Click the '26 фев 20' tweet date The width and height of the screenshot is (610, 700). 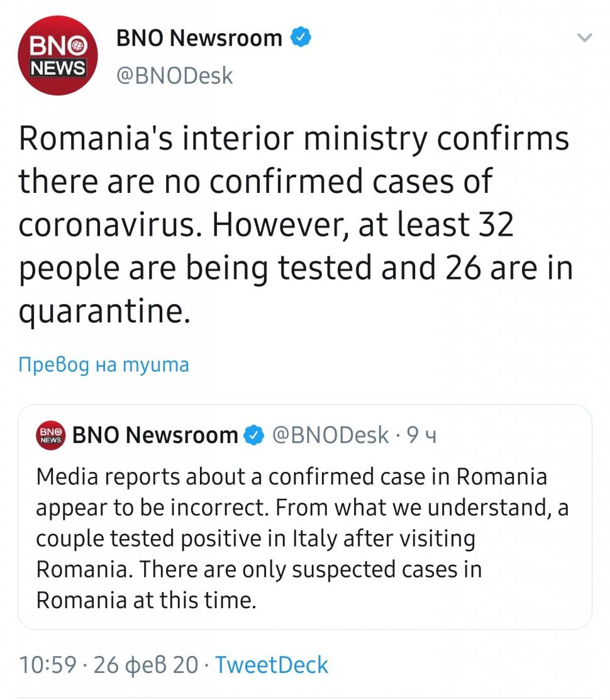(146, 665)
